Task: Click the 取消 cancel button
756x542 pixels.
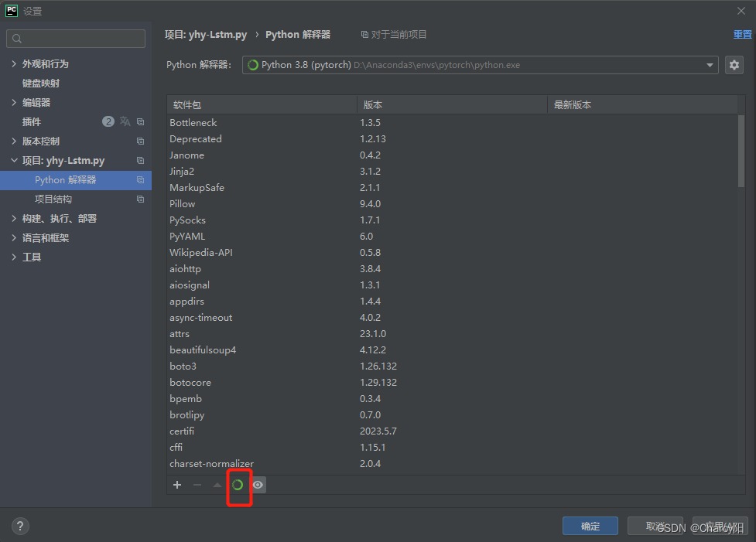Action: click(655, 526)
